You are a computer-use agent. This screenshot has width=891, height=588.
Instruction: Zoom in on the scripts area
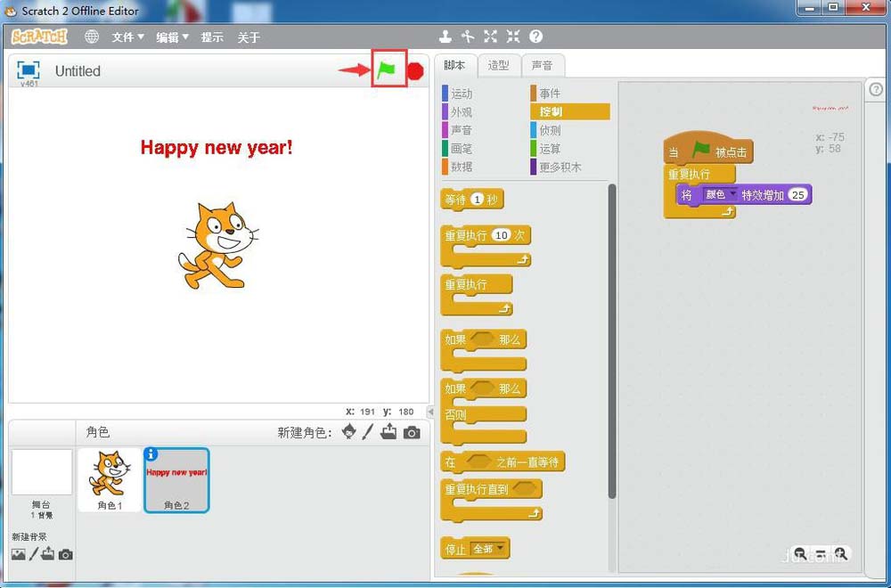click(x=839, y=554)
